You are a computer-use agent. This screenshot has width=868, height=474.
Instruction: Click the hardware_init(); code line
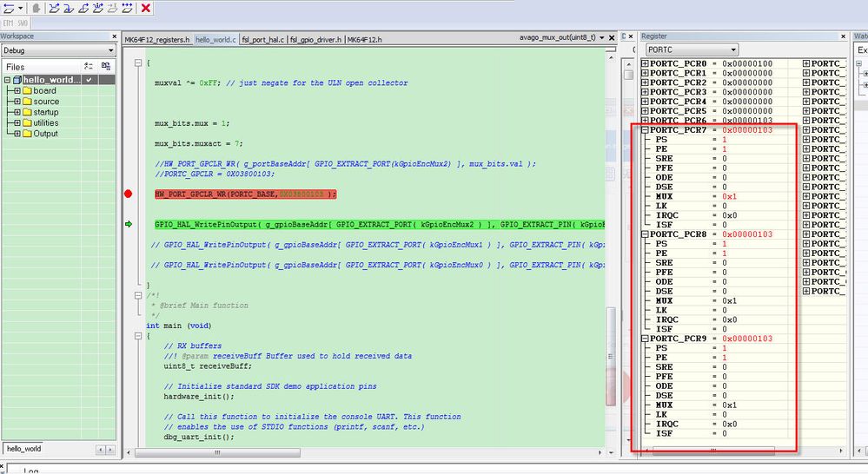click(199, 397)
